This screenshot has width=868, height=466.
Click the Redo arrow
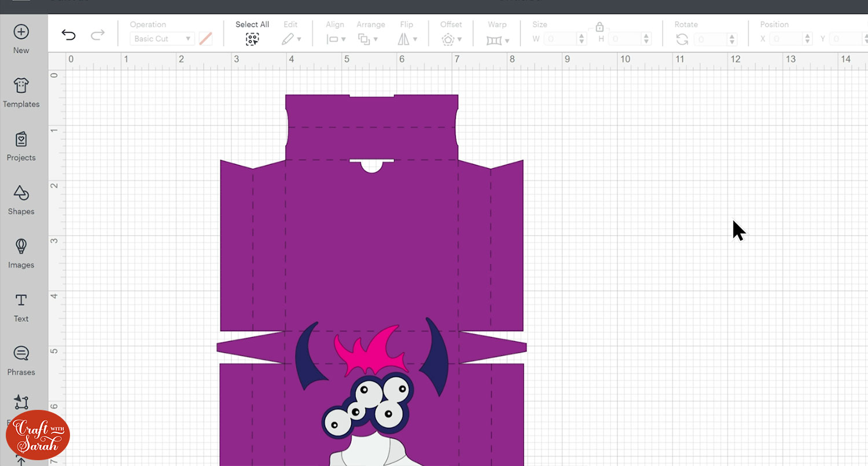coord(98,35)
